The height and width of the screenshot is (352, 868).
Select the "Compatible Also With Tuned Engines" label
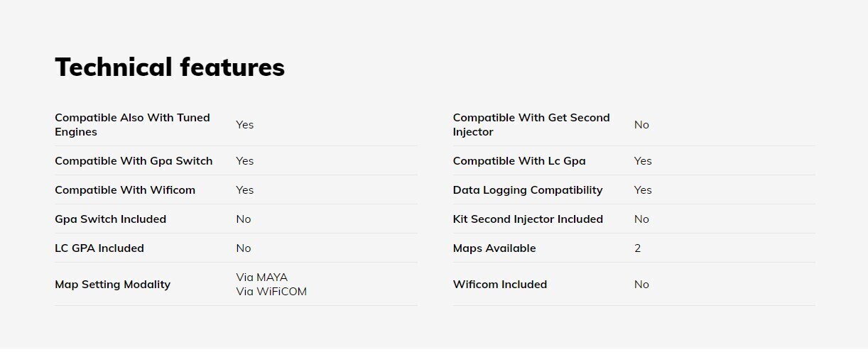(132, 125)
